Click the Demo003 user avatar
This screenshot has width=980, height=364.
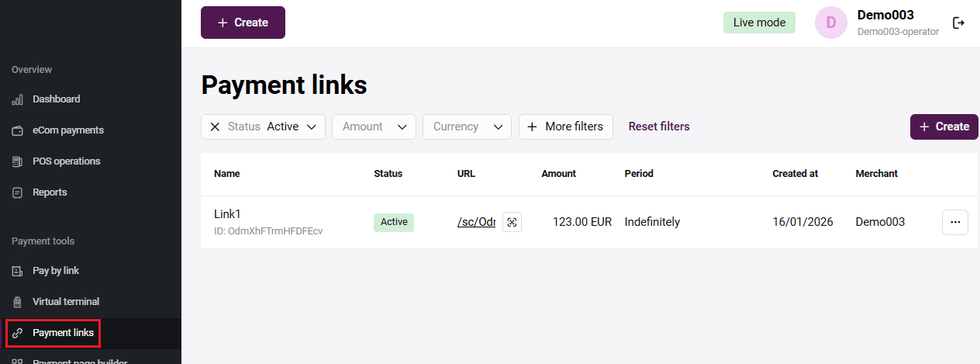pos(830,23)
